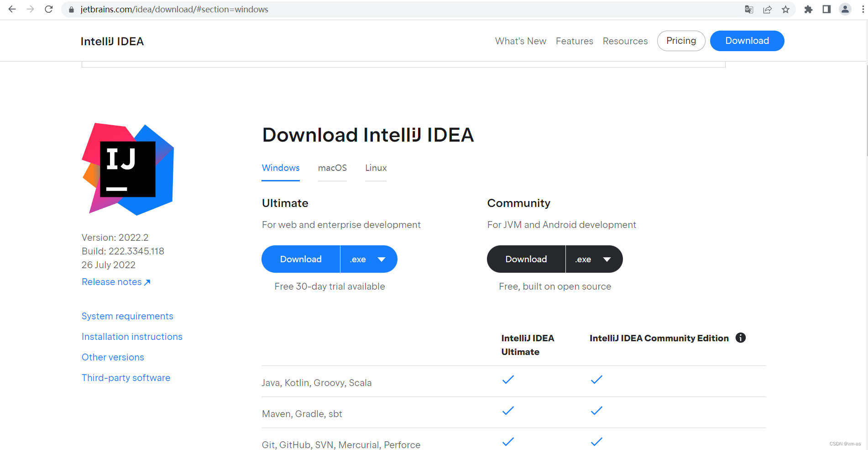868x450 pixels.
Task: Open the Features menu item
Action: [575, 41]
